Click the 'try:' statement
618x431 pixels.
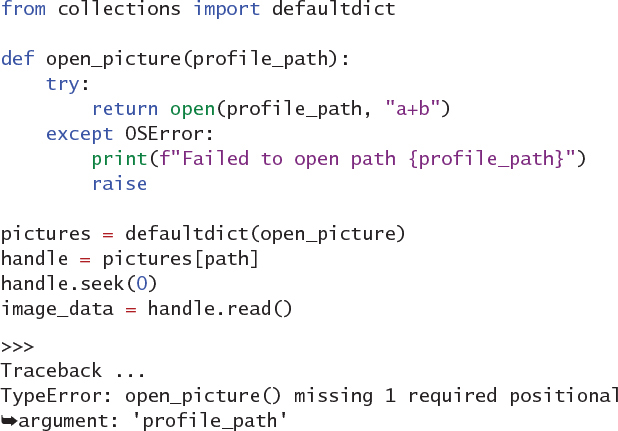click(69, 83)
